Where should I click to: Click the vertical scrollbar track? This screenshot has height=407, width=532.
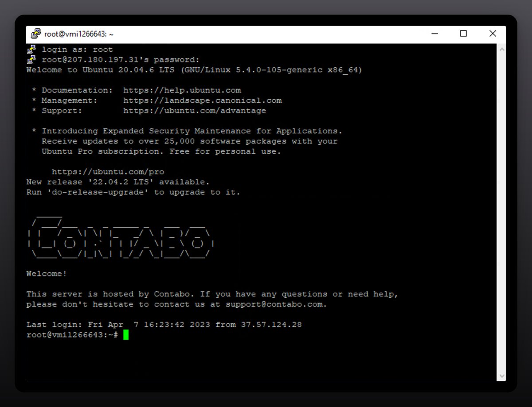501,213
